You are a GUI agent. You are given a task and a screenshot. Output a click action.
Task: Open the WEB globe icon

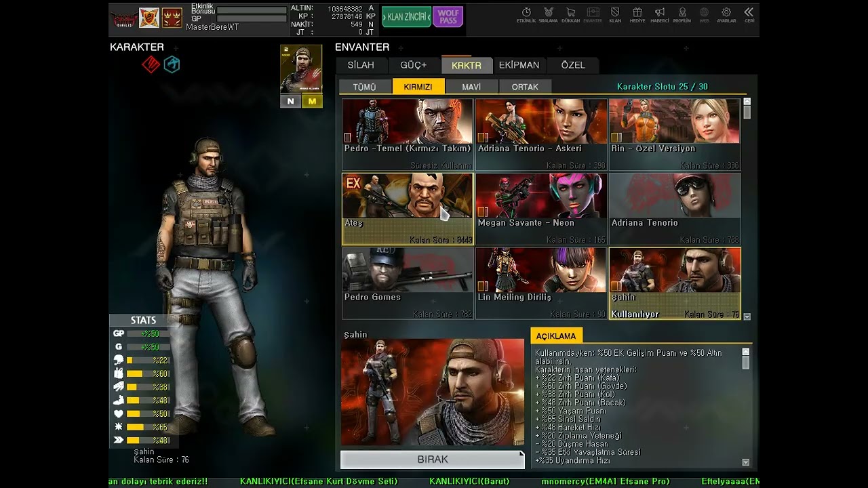[704, 15]
